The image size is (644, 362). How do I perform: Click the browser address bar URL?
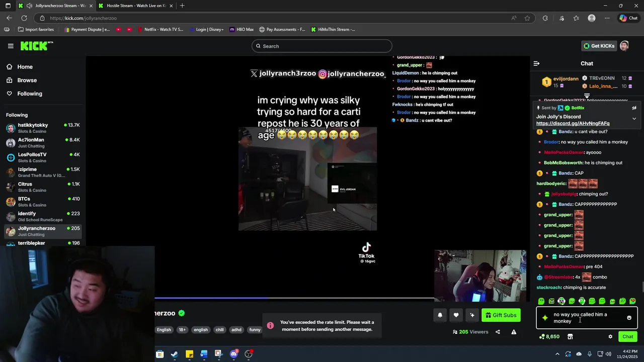84,18
